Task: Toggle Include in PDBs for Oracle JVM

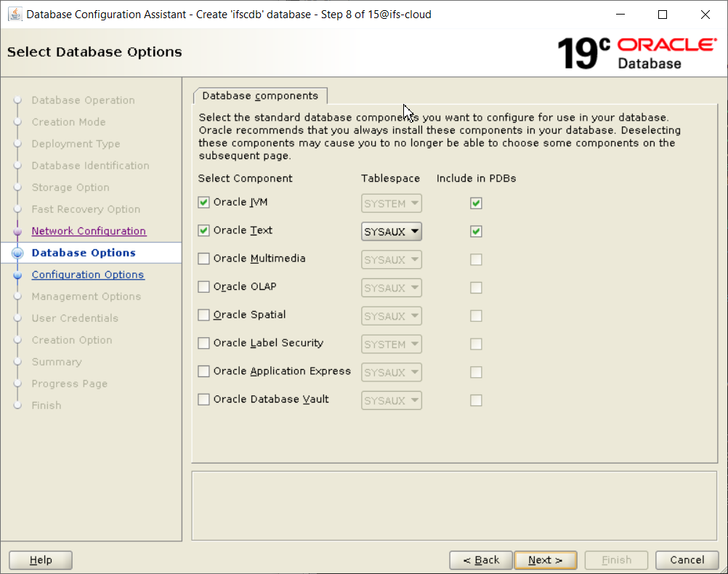Action: click(476, 203)
